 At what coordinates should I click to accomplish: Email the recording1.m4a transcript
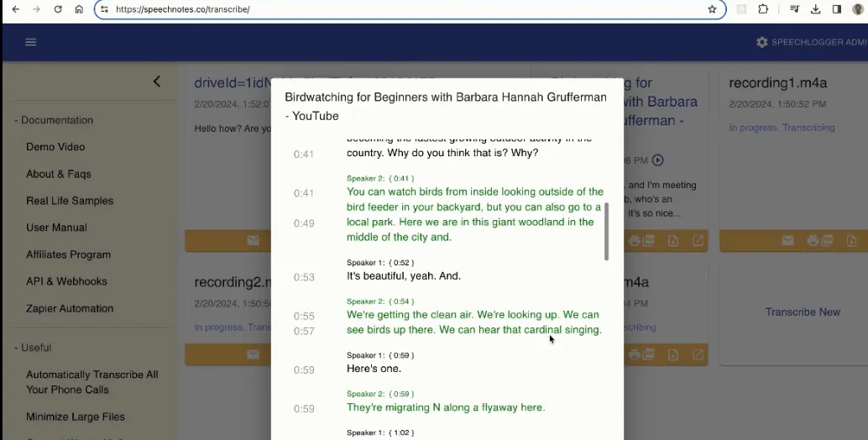point(787,241)
